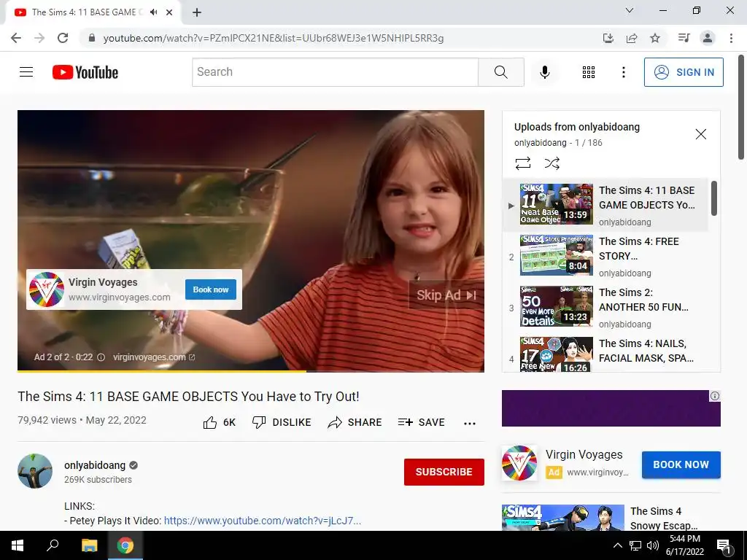747x560 pixels.
Task: Open Windows taskbar search
Action: (x=53, y=545)
